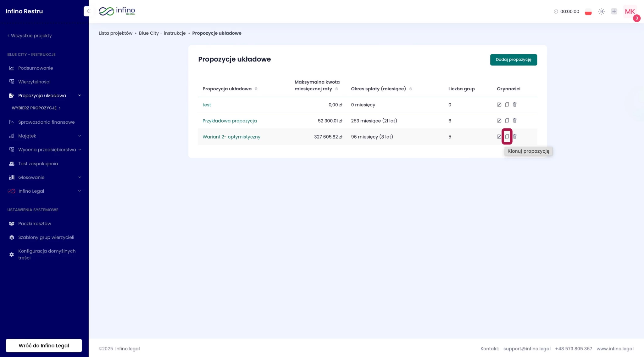
Task: Open the timer stopwatch icon in the header
Action: [555, 11]
